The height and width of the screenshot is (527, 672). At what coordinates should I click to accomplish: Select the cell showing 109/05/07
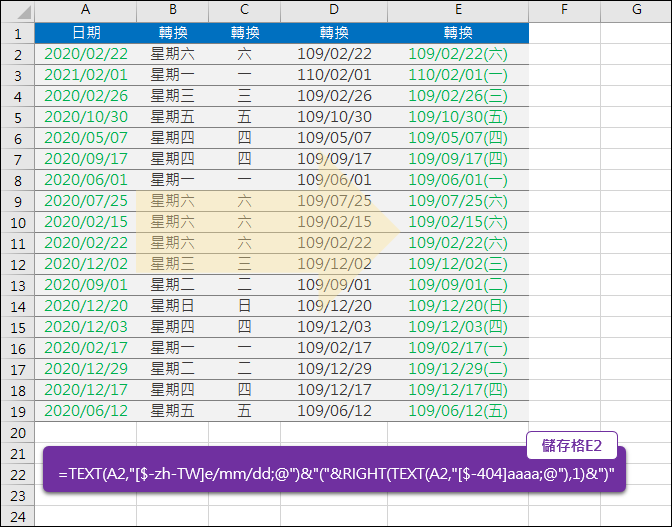click(334, 138)
